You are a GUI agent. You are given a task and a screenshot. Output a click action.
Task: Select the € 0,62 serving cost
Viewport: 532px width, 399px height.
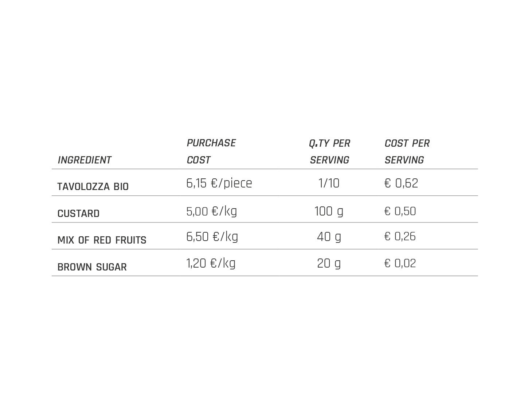(401, 183)
